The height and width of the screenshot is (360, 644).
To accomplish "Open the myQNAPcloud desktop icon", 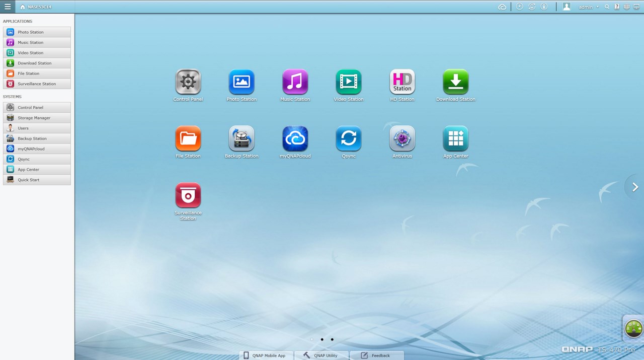I will [295, 138].
